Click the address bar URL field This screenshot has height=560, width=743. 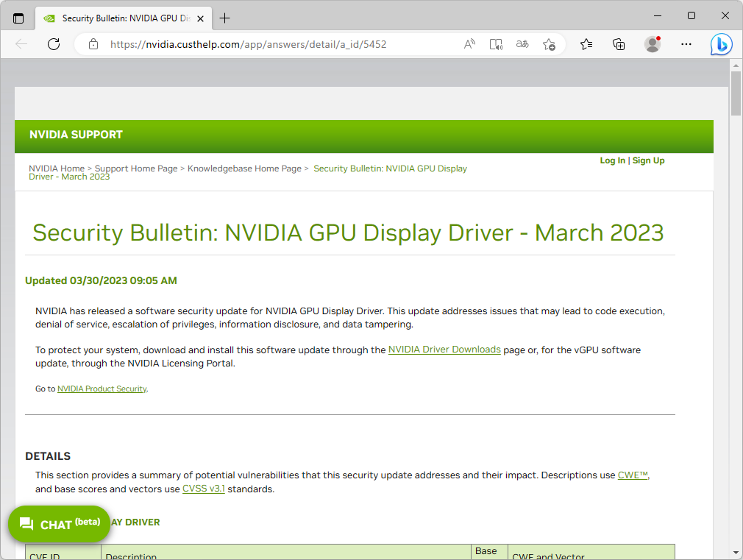(x=249, y=44)
